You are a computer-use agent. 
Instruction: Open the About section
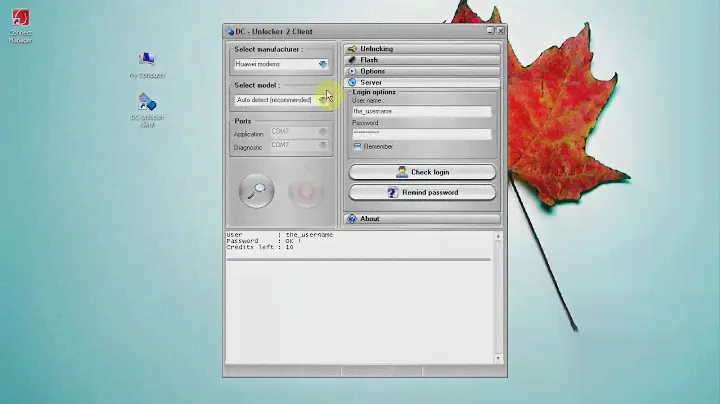point(422,218)
